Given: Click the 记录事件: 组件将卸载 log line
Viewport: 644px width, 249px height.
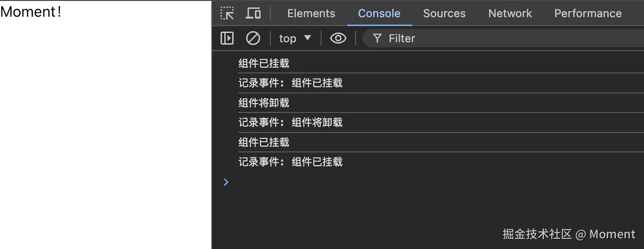Looking at the screenshot, I should point(290,122).
